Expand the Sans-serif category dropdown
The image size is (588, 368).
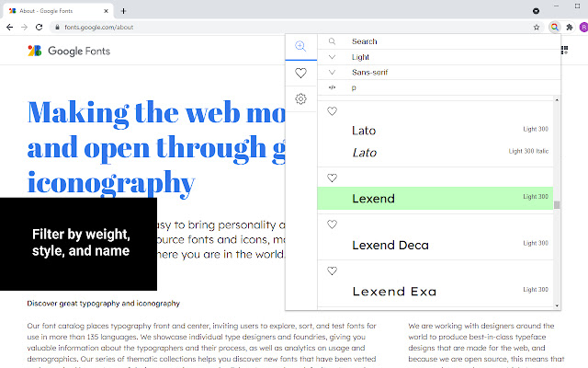[332, 72]
